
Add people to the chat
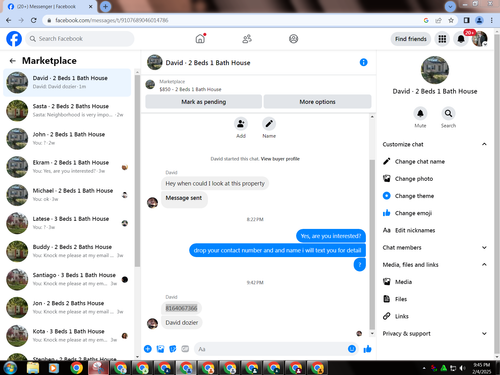pyautogui.click(x=241, y=124)
